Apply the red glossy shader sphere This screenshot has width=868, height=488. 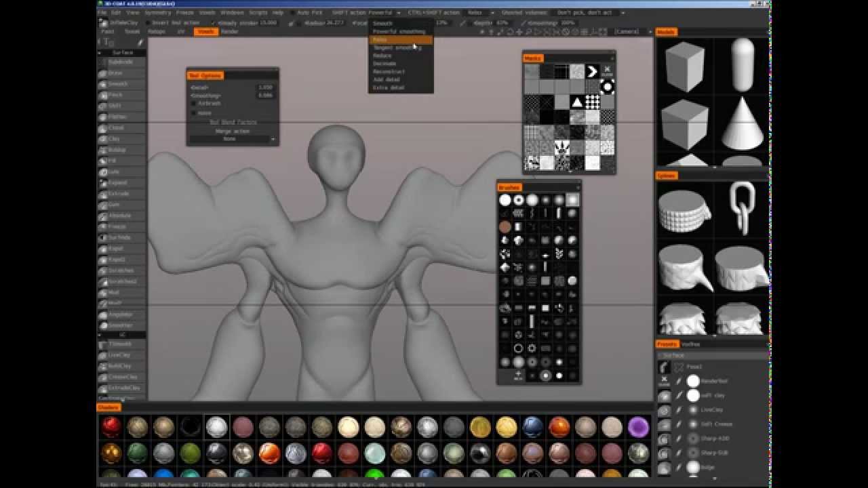click(111, 427)
